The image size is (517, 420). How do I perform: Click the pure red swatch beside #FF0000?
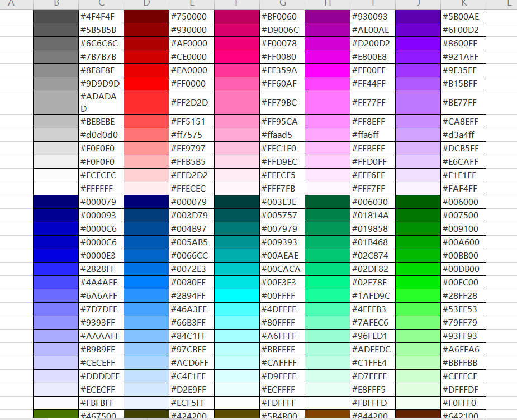[x=146, y=83]
